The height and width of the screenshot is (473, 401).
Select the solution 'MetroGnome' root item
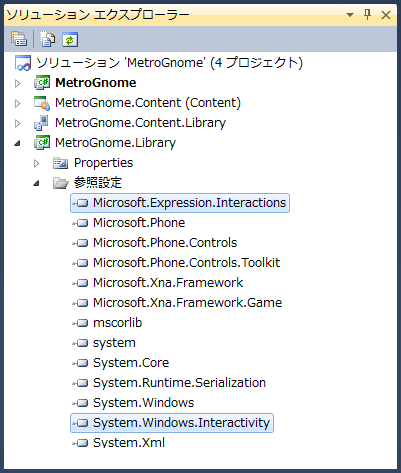[159, 63]
